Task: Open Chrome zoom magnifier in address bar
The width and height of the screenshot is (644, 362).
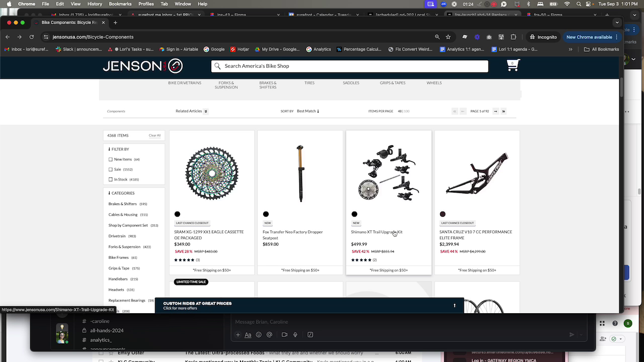Action: [x=437, y=37]
